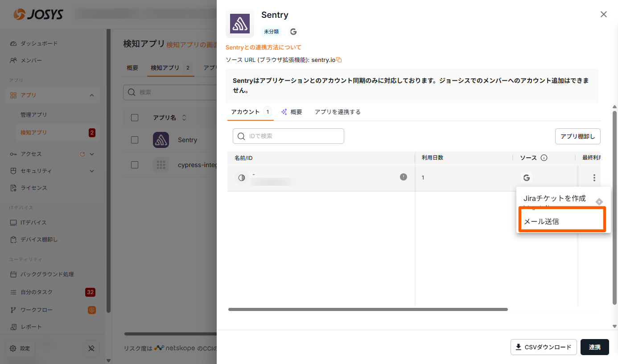Screen dimensions: 618x364
Task: Click the black 連携 button
Action: tap(594, 347)
